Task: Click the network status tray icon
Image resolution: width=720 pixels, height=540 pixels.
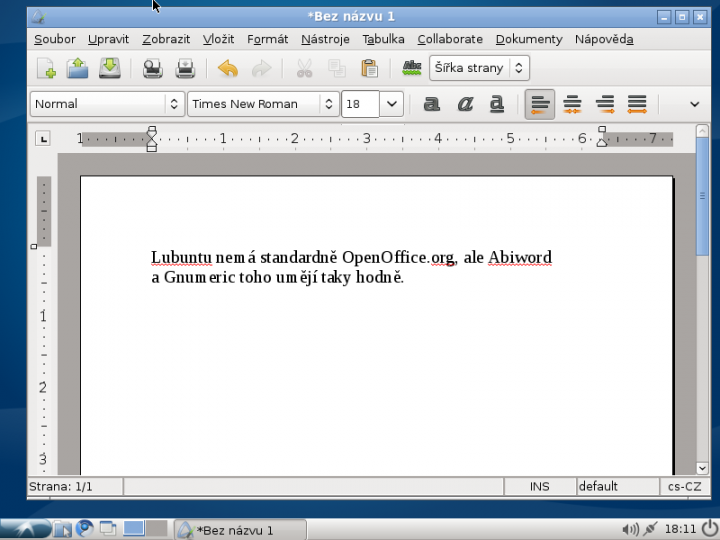Action: (x=650, y=529)
